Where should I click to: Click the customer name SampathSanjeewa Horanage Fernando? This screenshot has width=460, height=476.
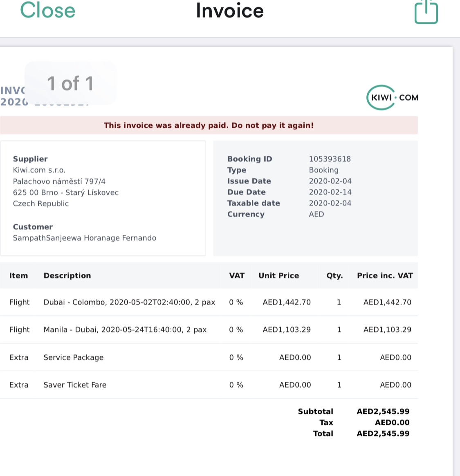[85, 238]
